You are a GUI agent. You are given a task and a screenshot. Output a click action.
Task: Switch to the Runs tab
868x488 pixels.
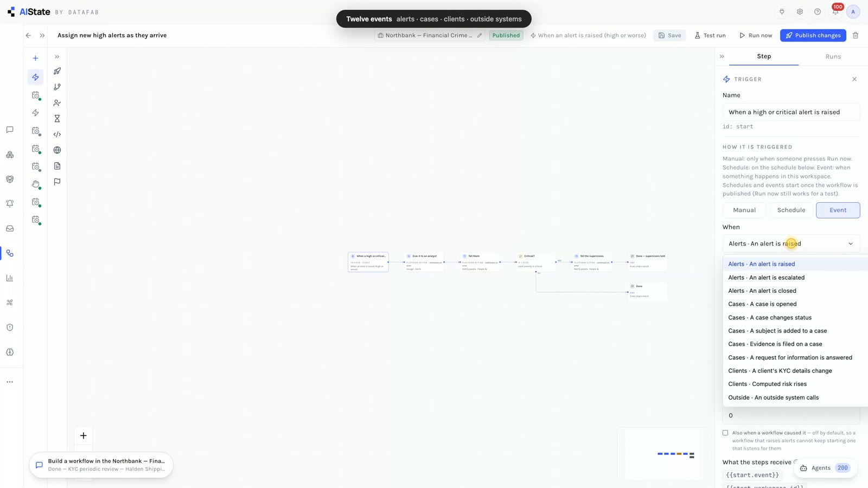tap(833, 56)
